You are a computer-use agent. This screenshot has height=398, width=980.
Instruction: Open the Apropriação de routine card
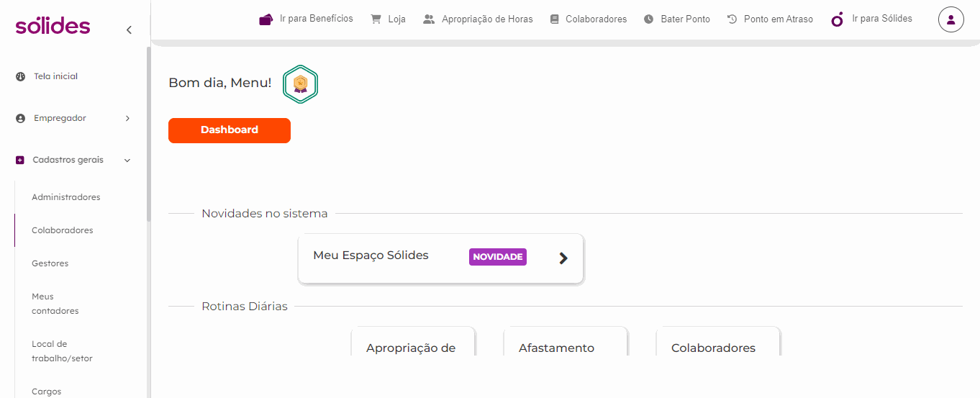(412, 341)
